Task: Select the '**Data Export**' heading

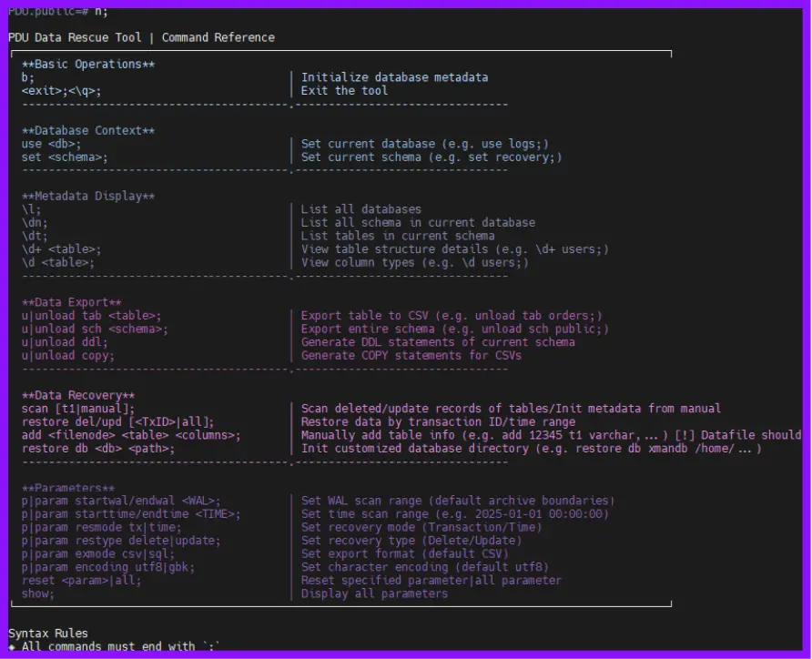Action: click(x=72, y=302)
